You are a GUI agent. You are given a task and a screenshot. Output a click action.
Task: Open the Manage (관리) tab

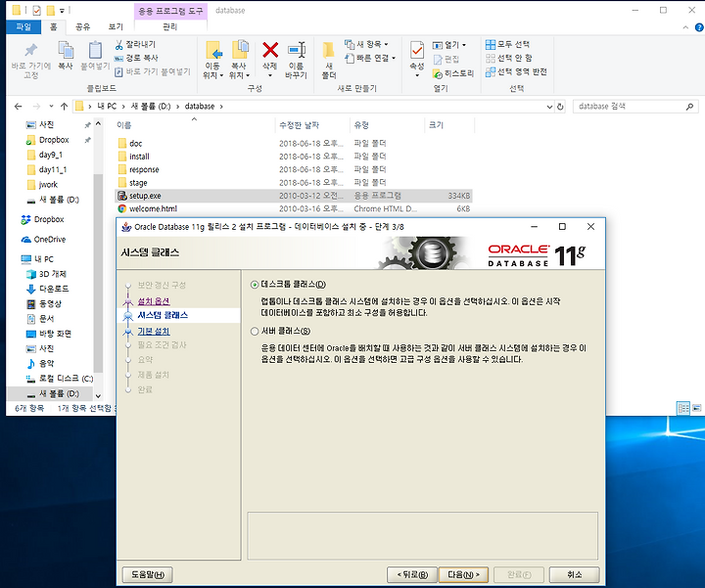click(170, 27)
